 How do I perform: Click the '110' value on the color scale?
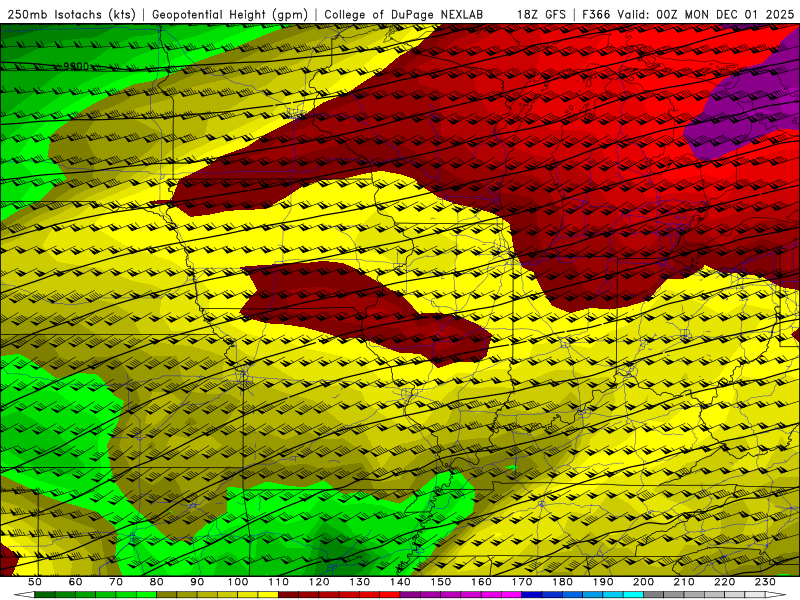click(x=279, y=582)
